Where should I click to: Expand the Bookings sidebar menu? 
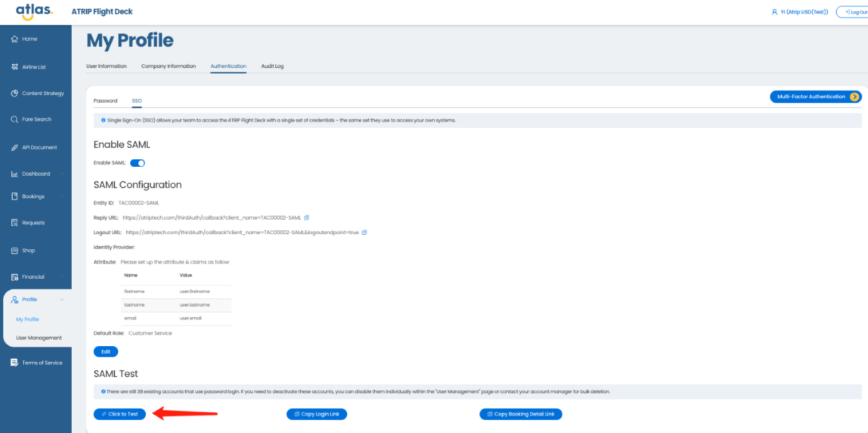point(62,196)
